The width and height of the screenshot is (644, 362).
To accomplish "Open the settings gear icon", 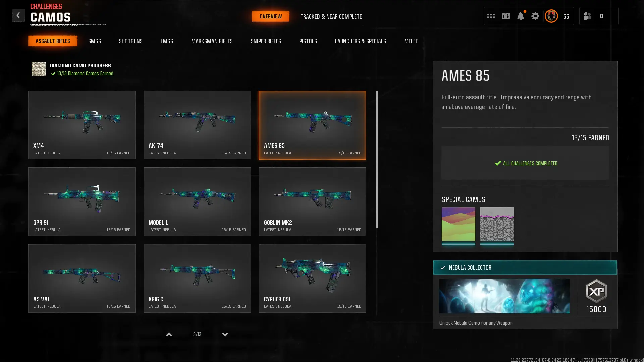I will pyautogui.click(x=535, y=16).
